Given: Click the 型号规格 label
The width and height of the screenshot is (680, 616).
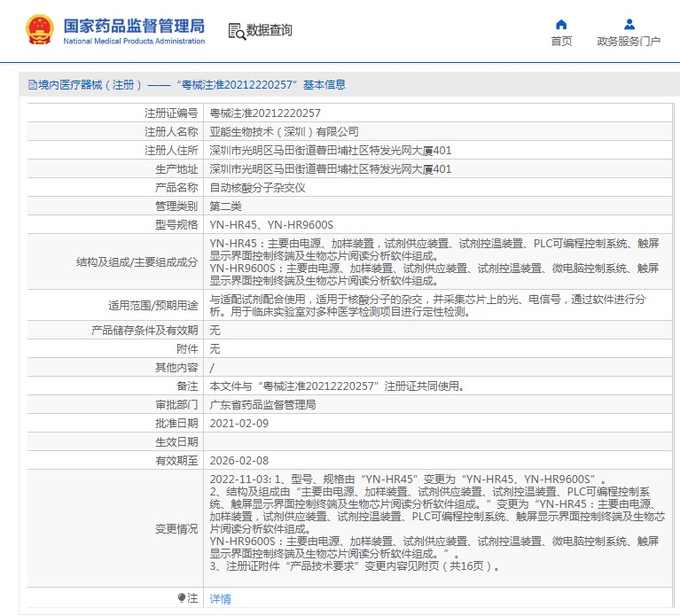Looking at the screenshot, I should coord(176,225).
